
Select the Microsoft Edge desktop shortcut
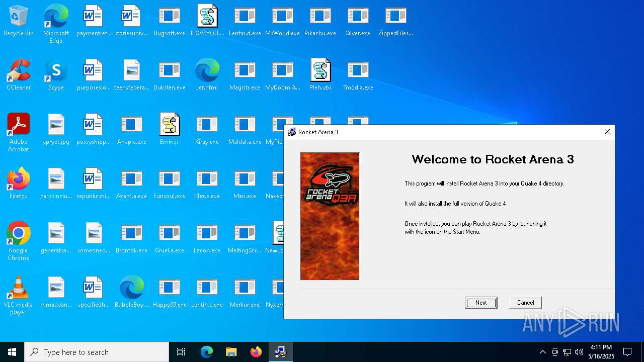(56, 24)
